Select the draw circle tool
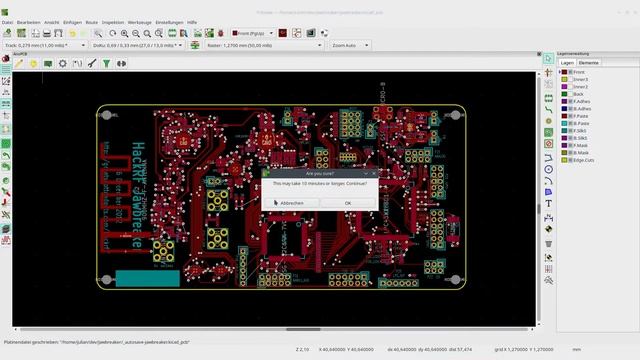This screenshot has height=360, width=640. (x=549, y=169)
